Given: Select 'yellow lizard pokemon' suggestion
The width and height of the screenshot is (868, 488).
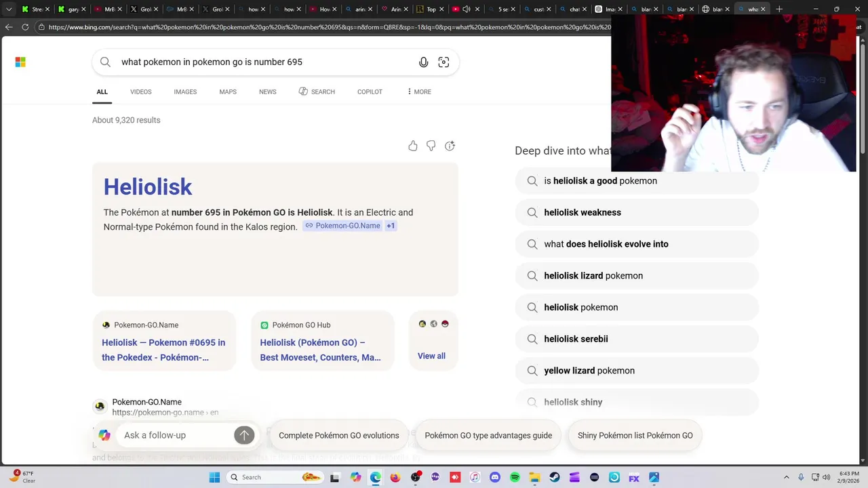Looking at the screenshot, I should click(637, 371).
